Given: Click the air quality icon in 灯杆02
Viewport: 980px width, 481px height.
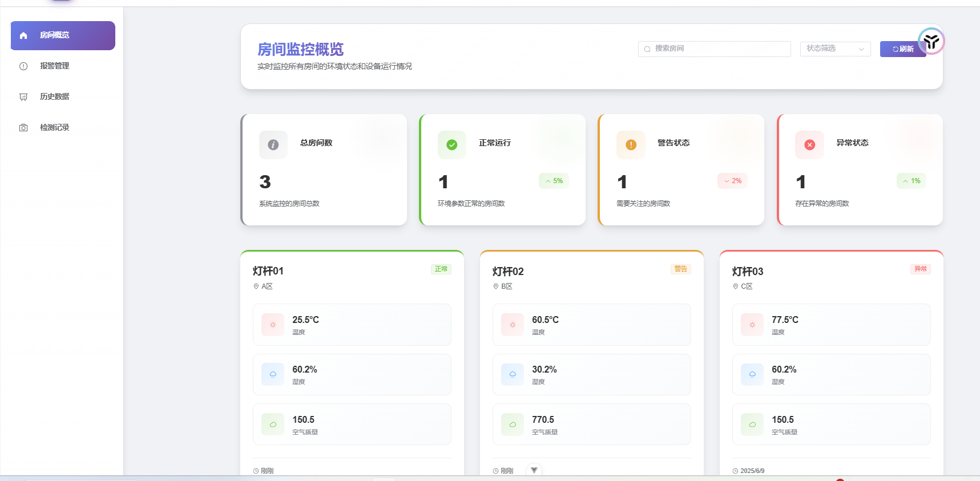Looking at the screenshot, I should (x=513, y=425).
